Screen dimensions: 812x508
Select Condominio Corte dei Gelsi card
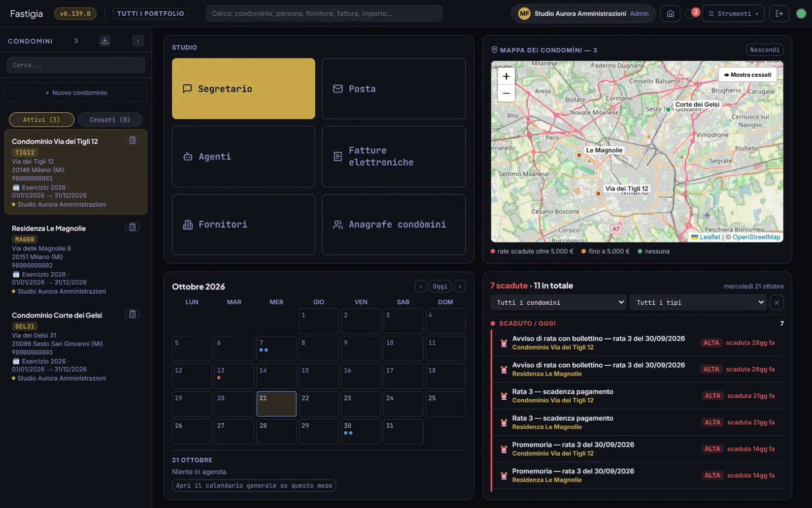(x=76, y=346)
